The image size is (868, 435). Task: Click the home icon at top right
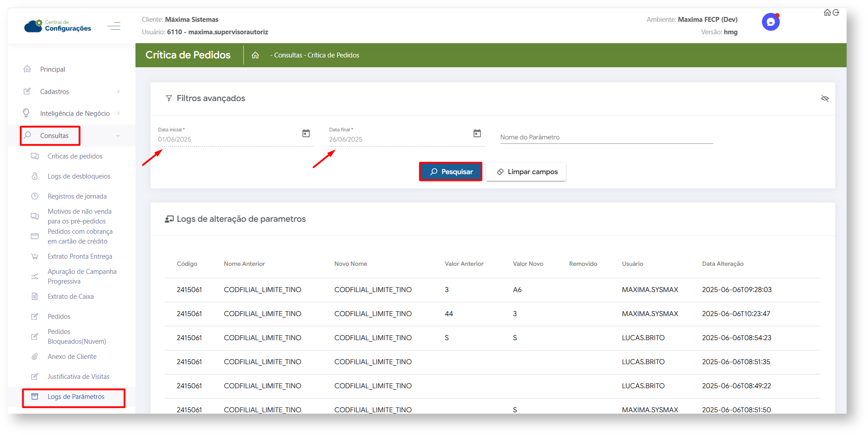(827, 12)
